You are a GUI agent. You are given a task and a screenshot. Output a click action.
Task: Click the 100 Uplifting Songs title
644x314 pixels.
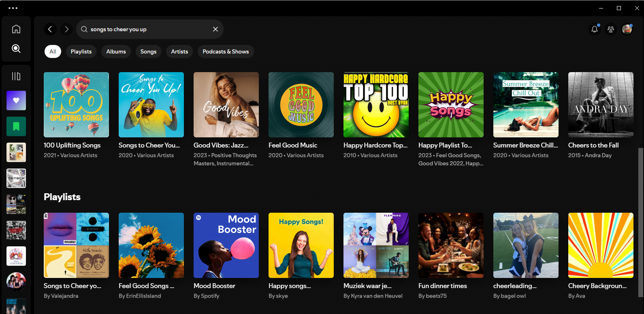pos(72,145)
